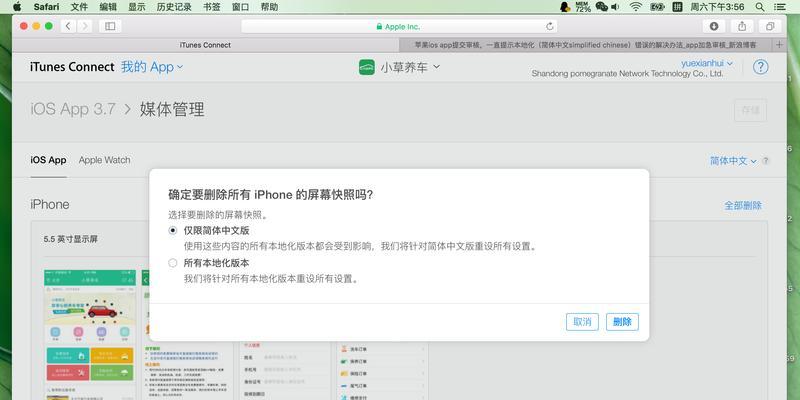This screenshot has width=800, height=400.
Task: Click the small help icon beside 简体中文
Action: point(765,161)
